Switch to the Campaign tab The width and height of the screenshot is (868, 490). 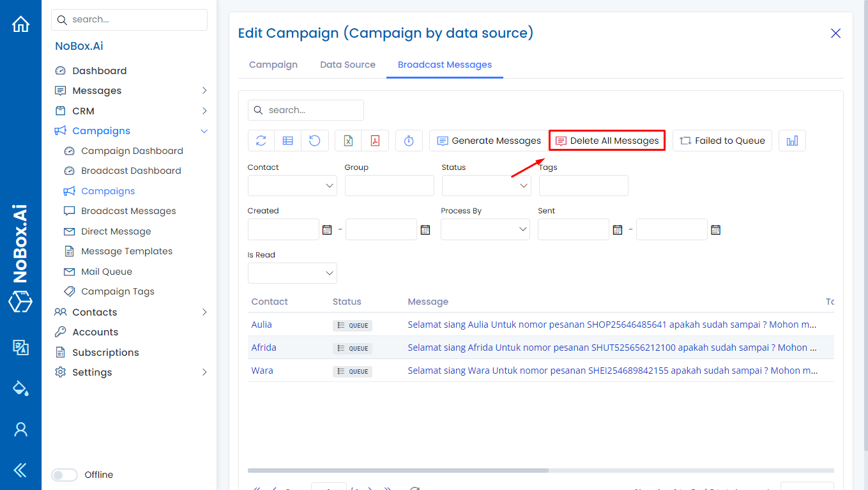[273, 65]
